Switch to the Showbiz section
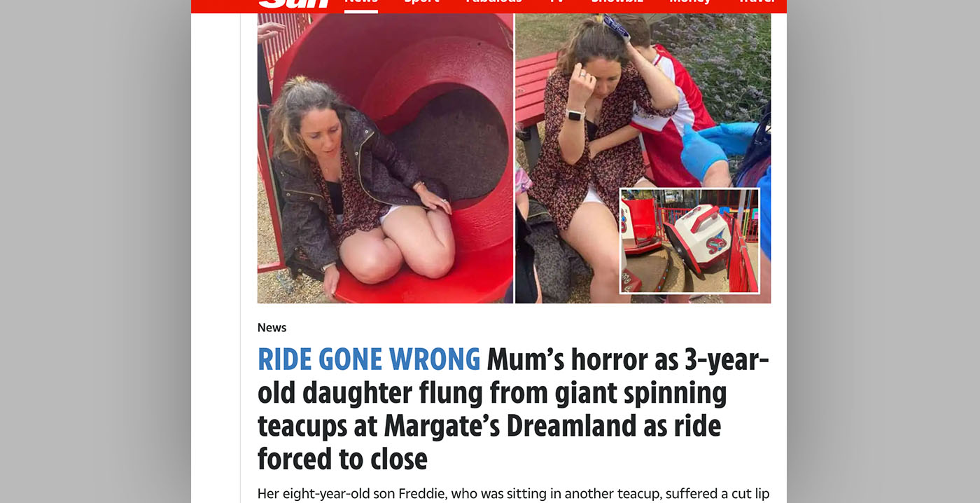The height and width of the screenshot is (503, 980). click(x=617, y=2)
